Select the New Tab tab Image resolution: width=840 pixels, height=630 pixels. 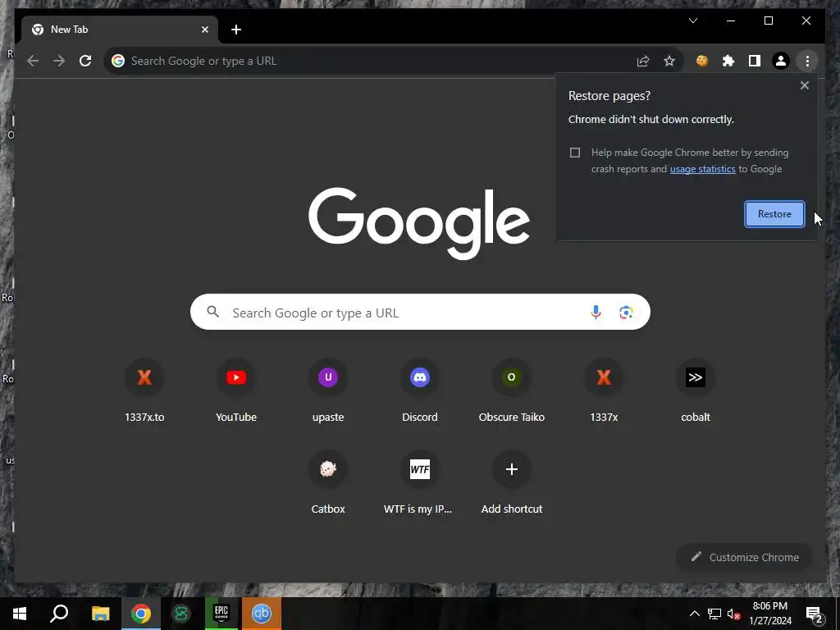(x=120, y=30)
